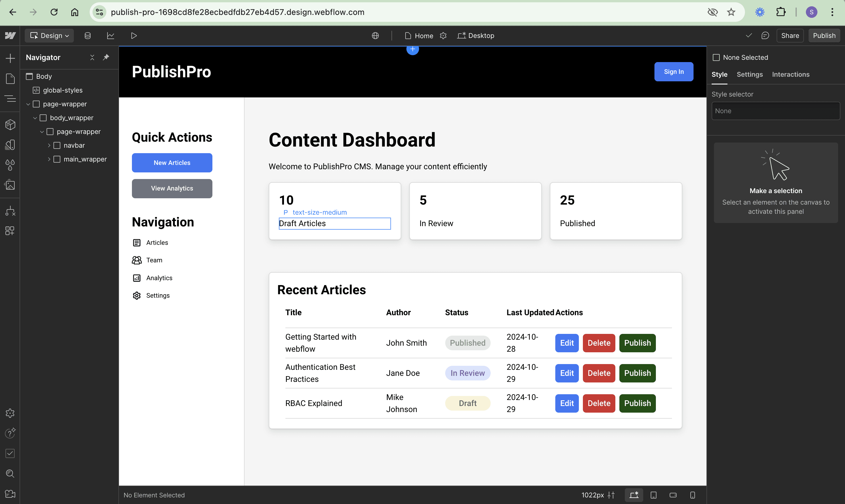845x504 pixels.
Task: Click the Preview play icon
Action: pyautogui.click(x=134, y=36)
